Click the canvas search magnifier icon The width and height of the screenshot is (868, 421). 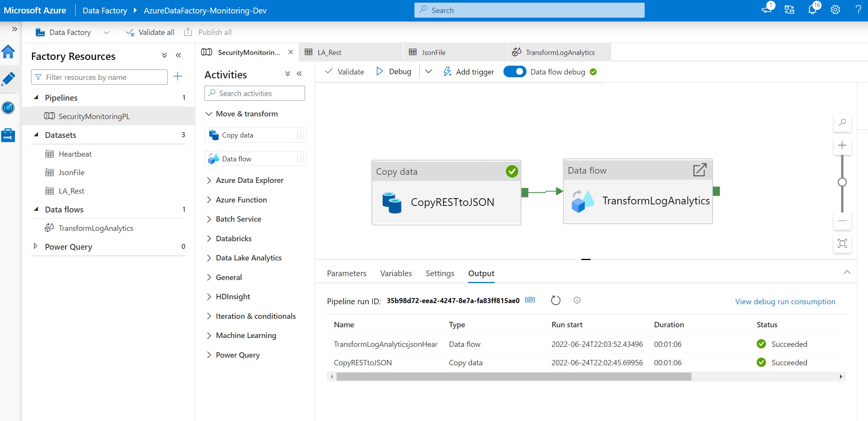tap(842, 123)
